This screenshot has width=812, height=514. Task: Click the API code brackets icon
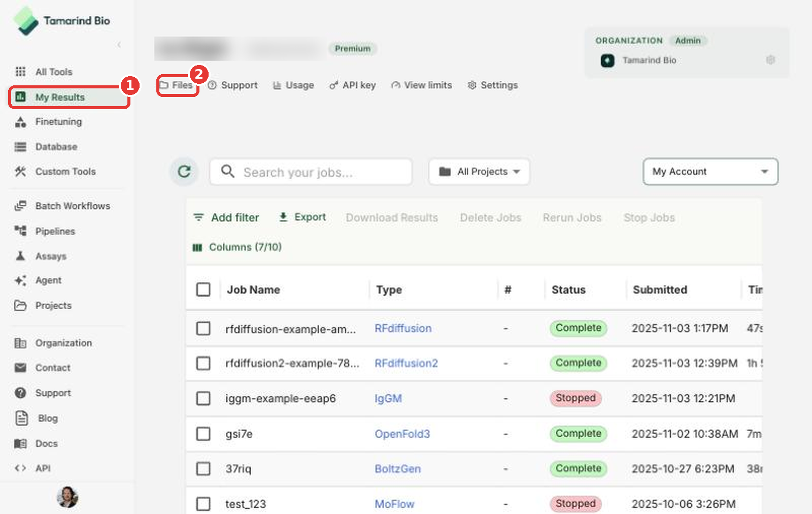(x=20, y=468)
